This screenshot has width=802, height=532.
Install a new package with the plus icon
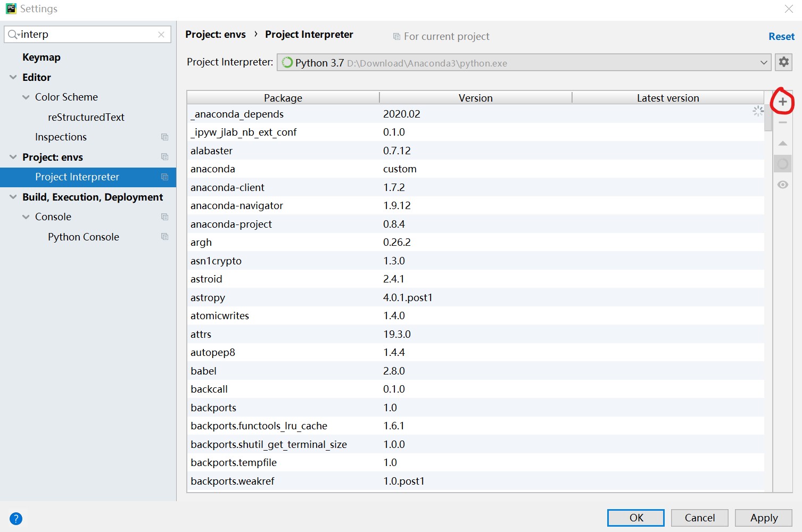tap(782, 101)
